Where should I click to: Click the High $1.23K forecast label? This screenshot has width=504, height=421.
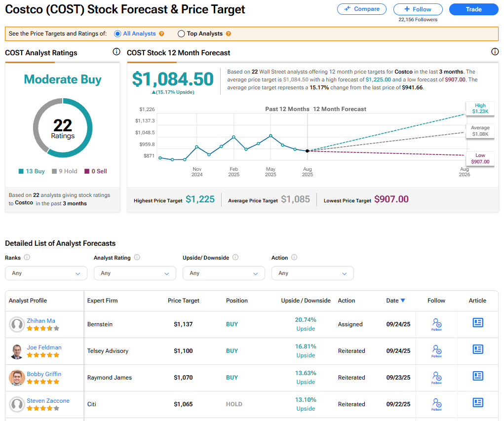point(480,108)
